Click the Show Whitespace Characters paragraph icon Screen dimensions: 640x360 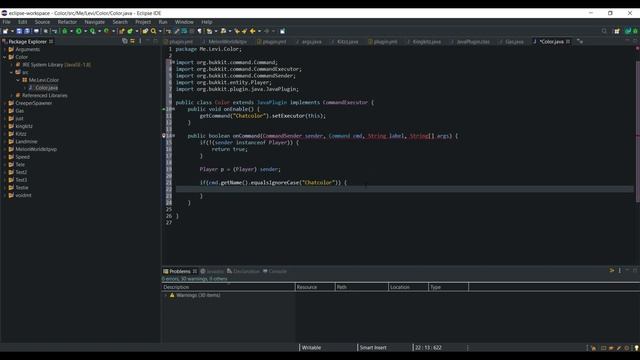tap(200, 31)
